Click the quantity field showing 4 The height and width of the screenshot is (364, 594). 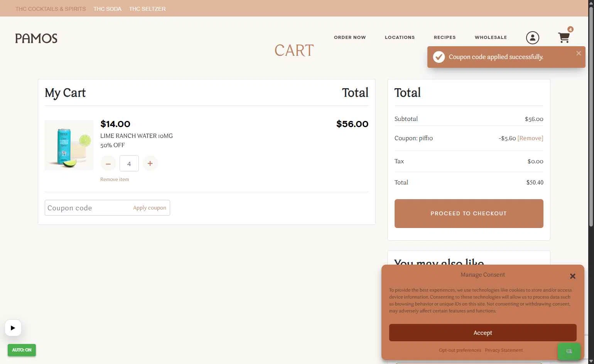pos(129,163)
